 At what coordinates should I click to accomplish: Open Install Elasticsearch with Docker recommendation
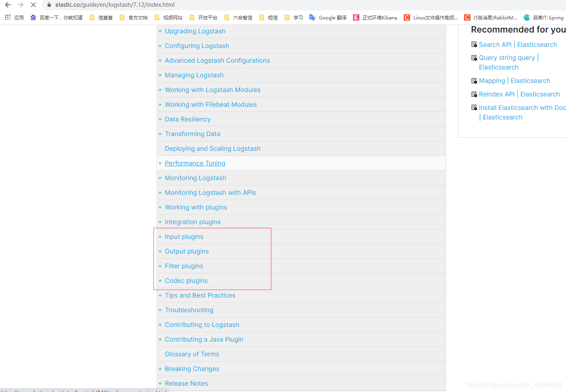(x=522, y=112)
